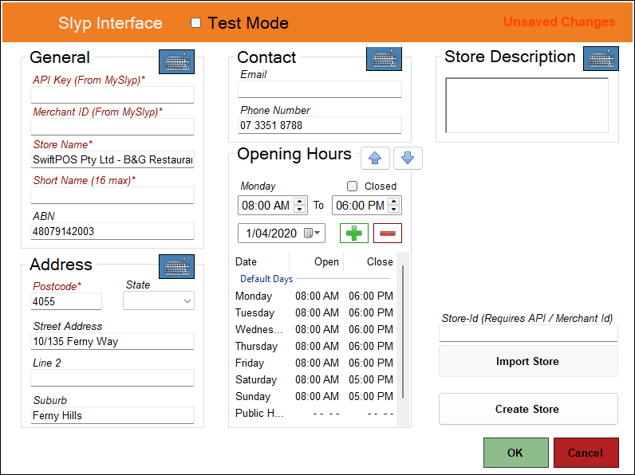
Task: Edit the Postcode field 4055
Action: coord(66,301)
